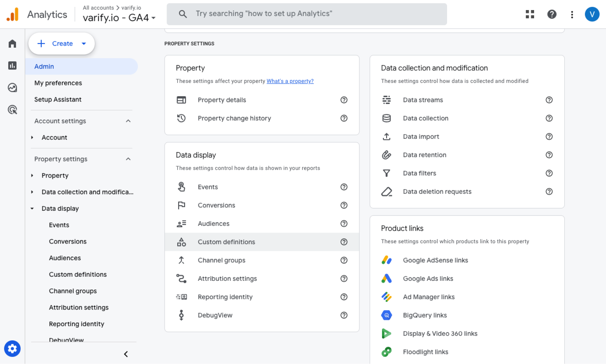Open Custom definitions in Data display card
This screenshot has width=606, height=364.
(262, 242)
